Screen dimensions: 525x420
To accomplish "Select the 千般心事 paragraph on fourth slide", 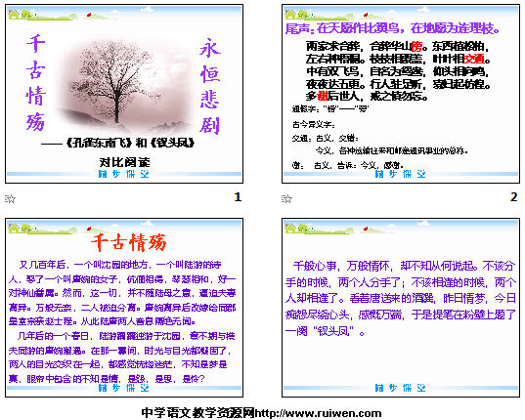I will pyautogui.click(x=401, y=298).
